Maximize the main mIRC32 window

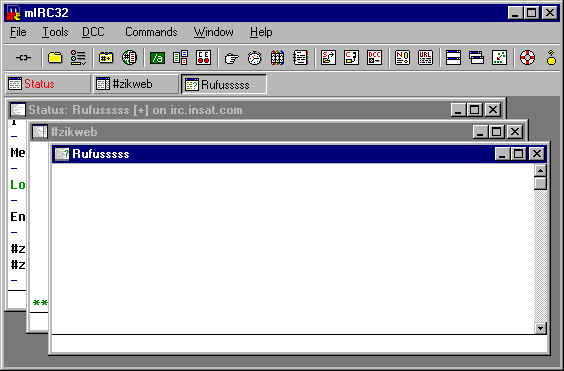click(x=532, y=13)
